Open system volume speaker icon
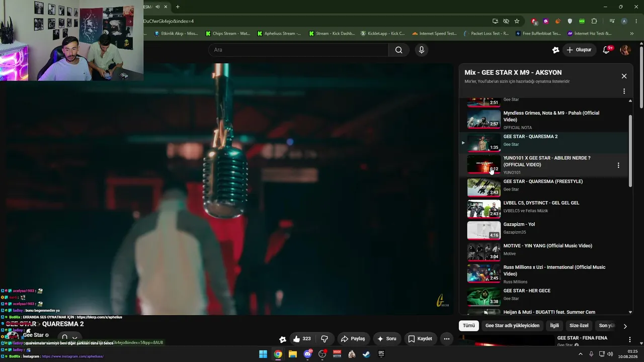This screenshot has height=362, width=644. point(610,354)
